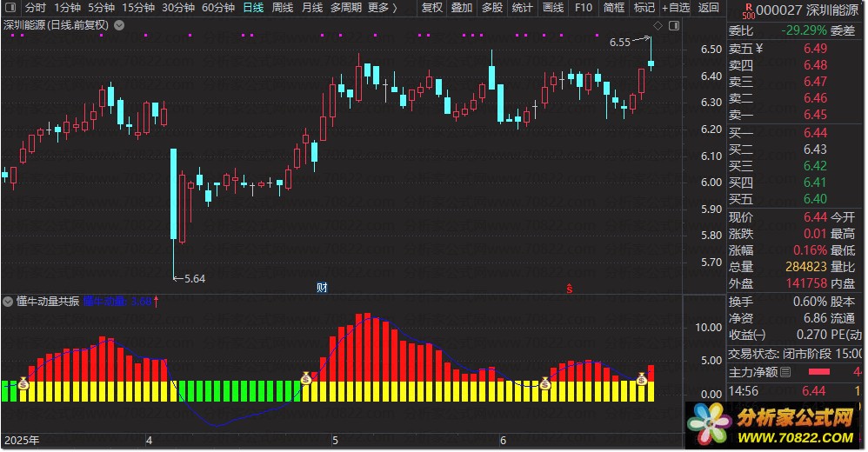Select the 买三 6.42 bid row
Image resolution: width=868 pixels, height=452 pixels.
point(796,166)
